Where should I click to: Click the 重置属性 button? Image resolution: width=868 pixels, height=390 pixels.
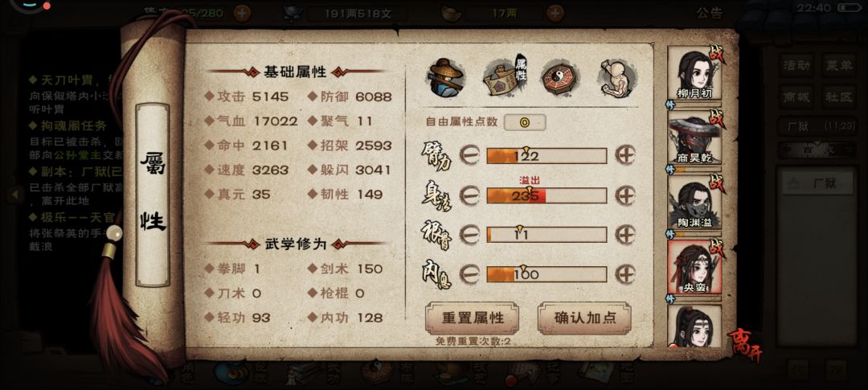[473, 318]
